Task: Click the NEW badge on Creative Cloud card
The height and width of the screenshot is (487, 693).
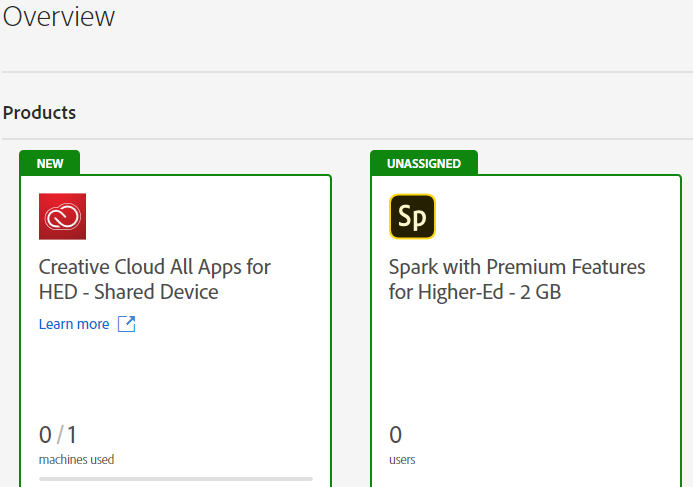Action: coord(50,164)
